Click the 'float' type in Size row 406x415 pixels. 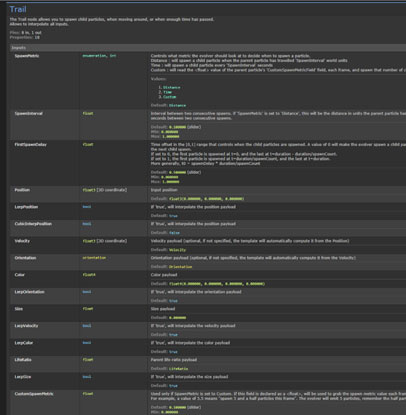(88, 309)
